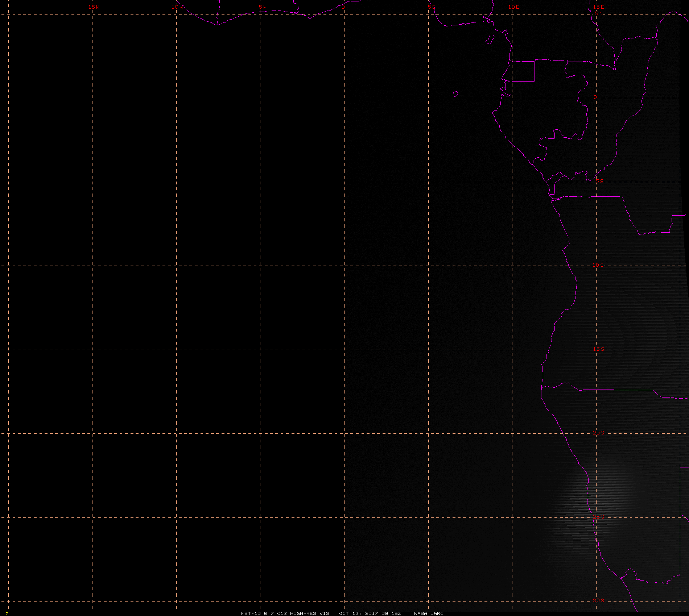This screenshot has height=616, width=689.
Task: Select the 5S latitude label
Action: tap(600, 181)
